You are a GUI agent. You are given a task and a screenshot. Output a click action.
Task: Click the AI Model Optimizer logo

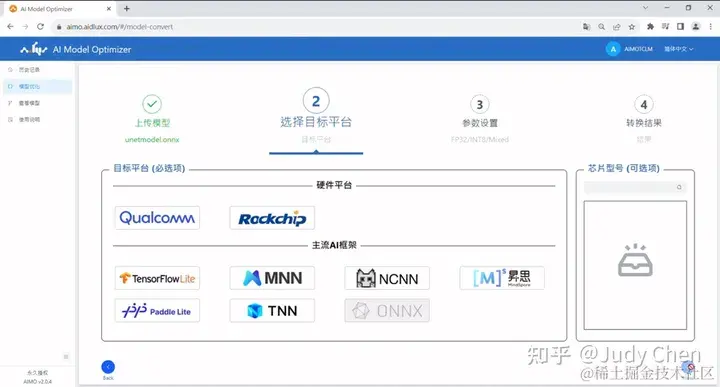point(76,49)
